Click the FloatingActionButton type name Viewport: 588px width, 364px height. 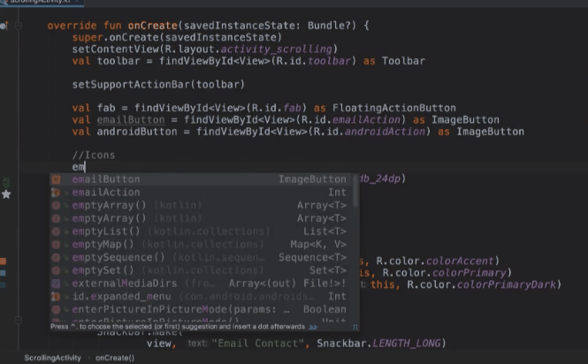pyautogui.click(x=393, y=108)
